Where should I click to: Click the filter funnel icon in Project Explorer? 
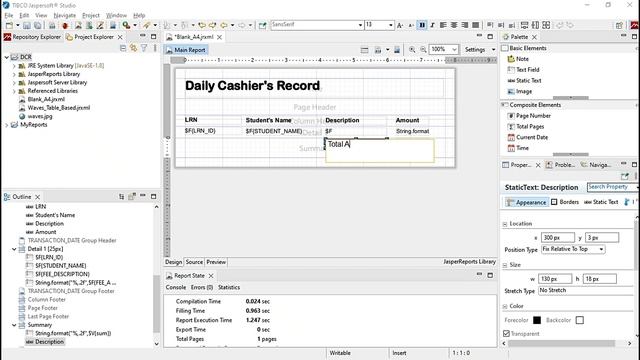point(144,48)
